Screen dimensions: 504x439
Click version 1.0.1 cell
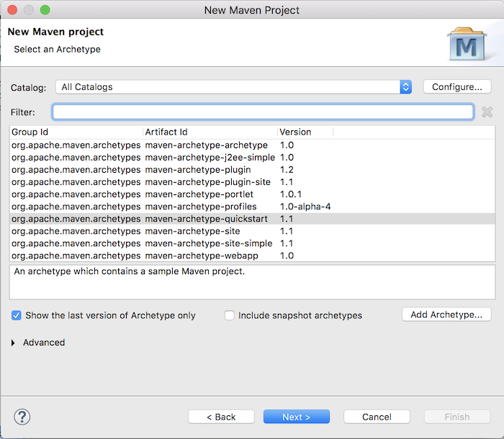pos(291,194)
